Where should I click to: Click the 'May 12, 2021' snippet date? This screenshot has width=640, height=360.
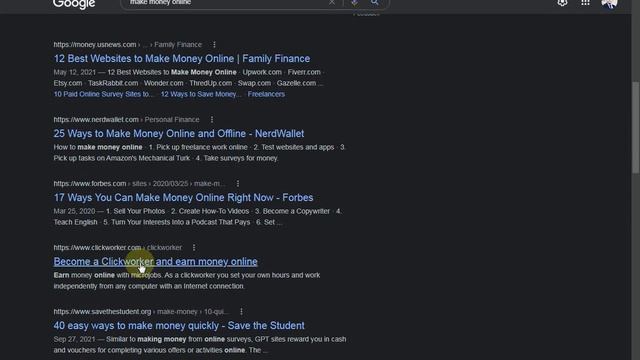click(x=74, y=72)
